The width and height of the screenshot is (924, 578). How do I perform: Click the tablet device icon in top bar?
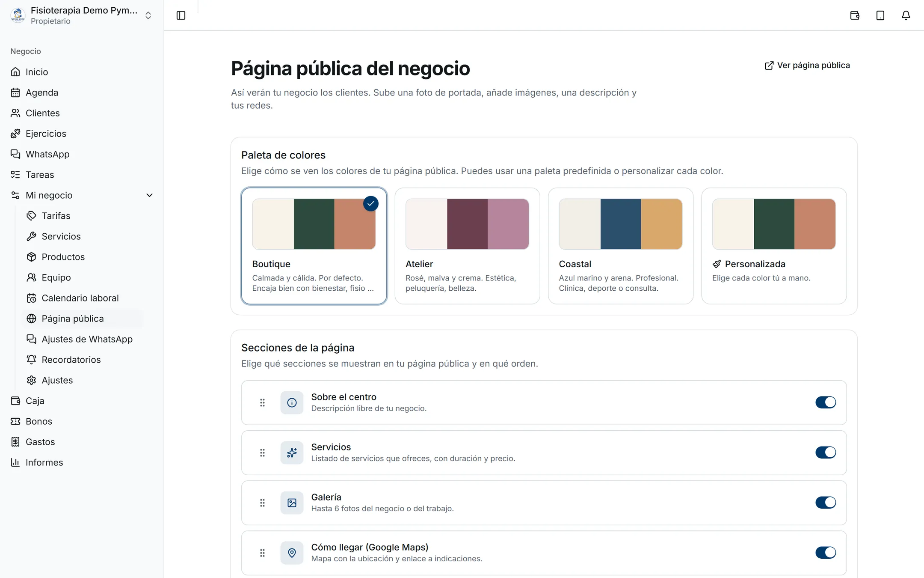[x=880, y=15]
